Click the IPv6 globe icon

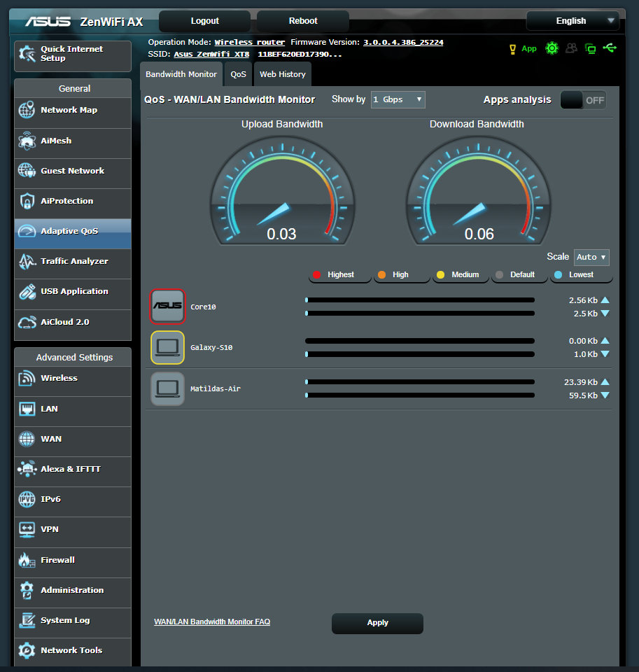(27, 499)
